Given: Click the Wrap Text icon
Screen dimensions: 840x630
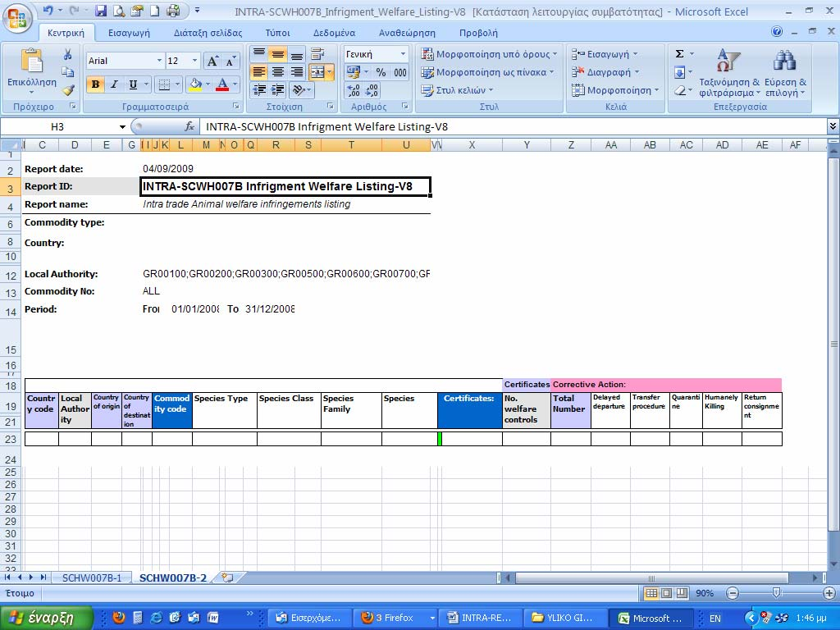Looking at the screenshot, I should click(x=317, y=53).
